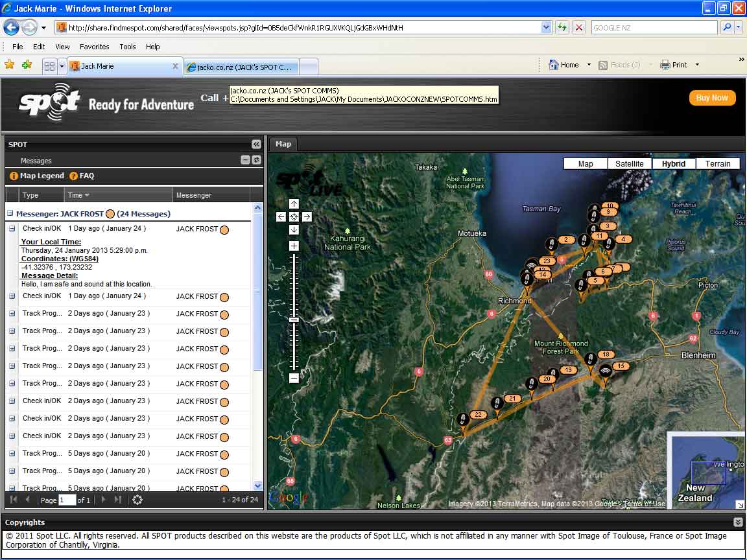Open the Edit menu
This screenshot has width=747, height=560.
(39, 47)
